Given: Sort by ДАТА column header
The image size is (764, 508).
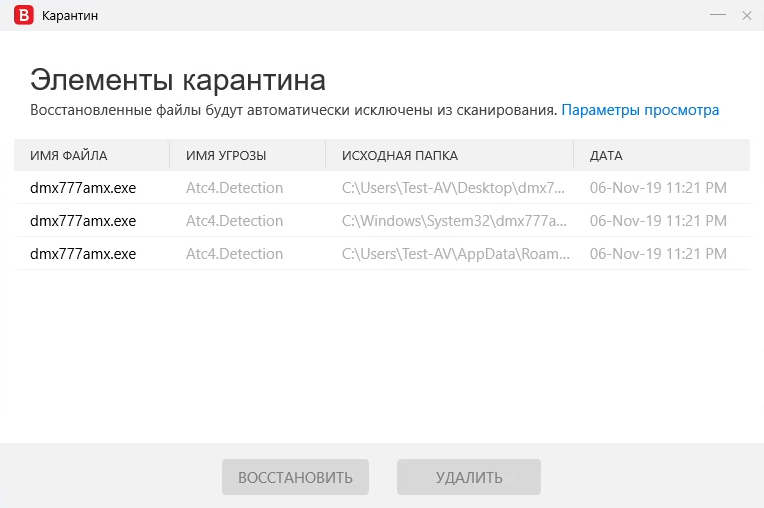Looking at the screenshot, I should pyautogui.click(x=606, y=155).
